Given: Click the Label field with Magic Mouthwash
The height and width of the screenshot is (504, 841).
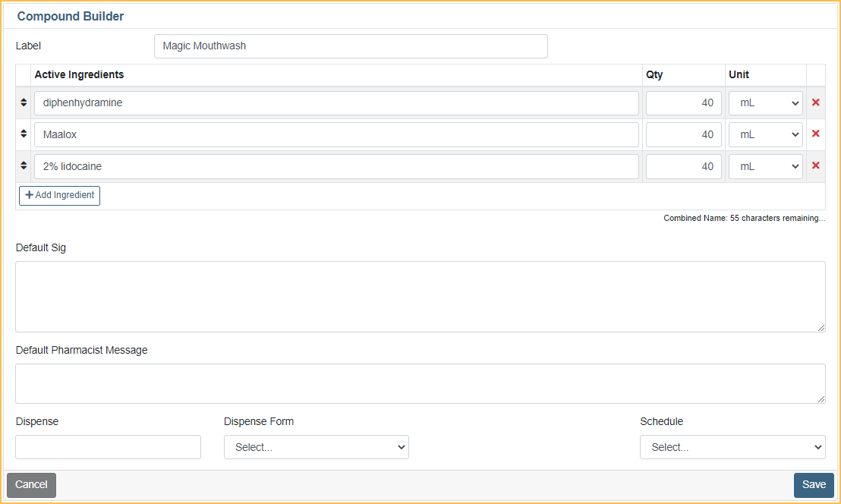Looking at the screenshot, I should pyautogui.click(x=350, y=46).
